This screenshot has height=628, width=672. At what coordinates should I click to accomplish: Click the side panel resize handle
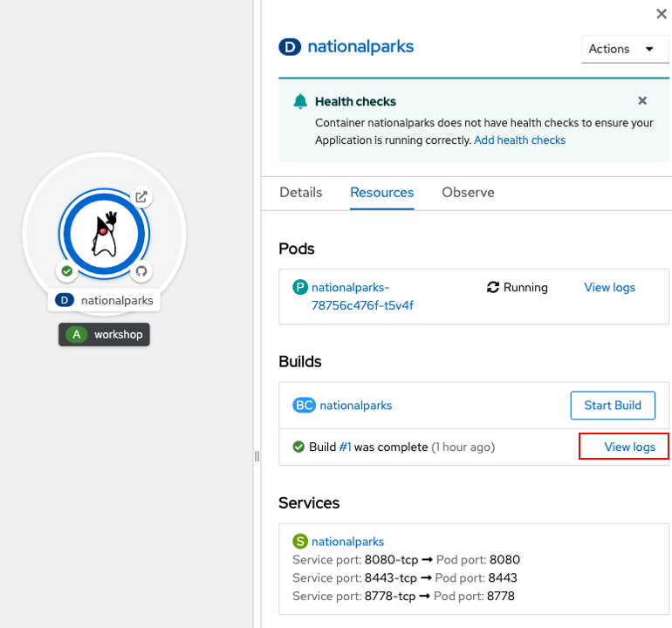click(x=257, y=456)
